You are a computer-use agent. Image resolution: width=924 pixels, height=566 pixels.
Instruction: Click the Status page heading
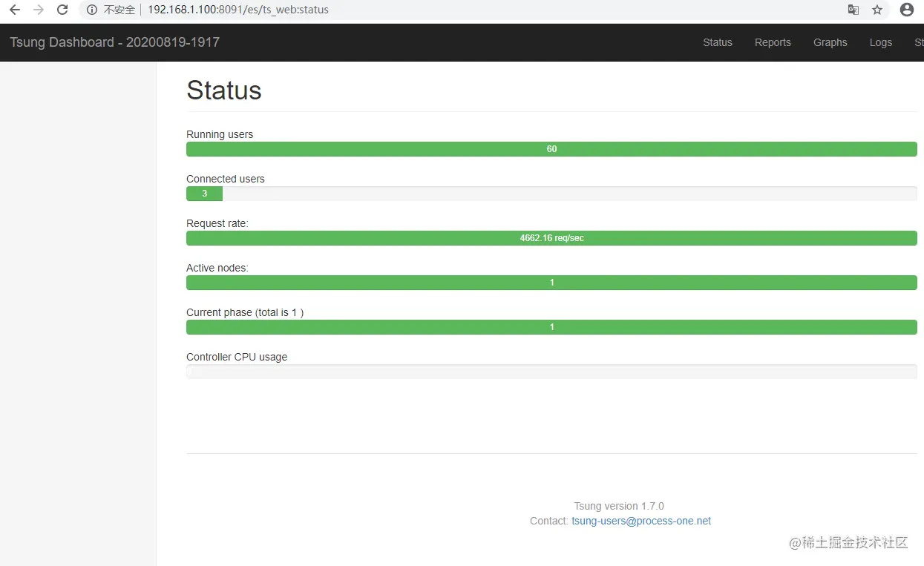point(224,91)
